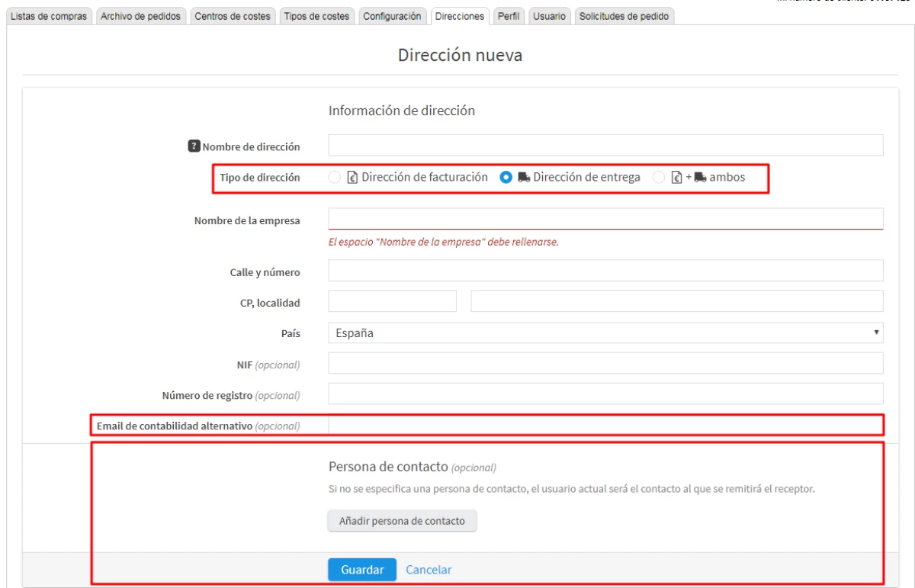This screenshot has width=915, height=588.
Task: Switch to Listas de compras tab
Action: point(48,17)
